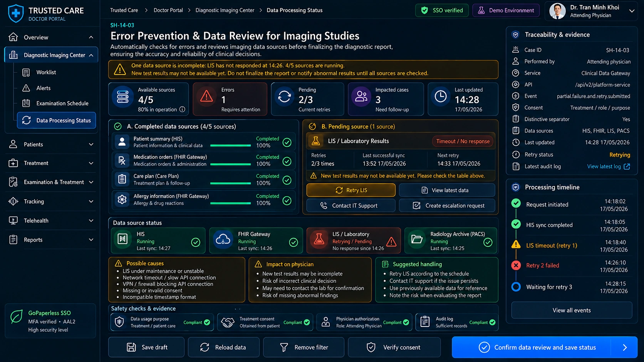This screenshot has height=362, width=644.
Task: Click the Care plan clipboard icon
Action: (122, 179)
